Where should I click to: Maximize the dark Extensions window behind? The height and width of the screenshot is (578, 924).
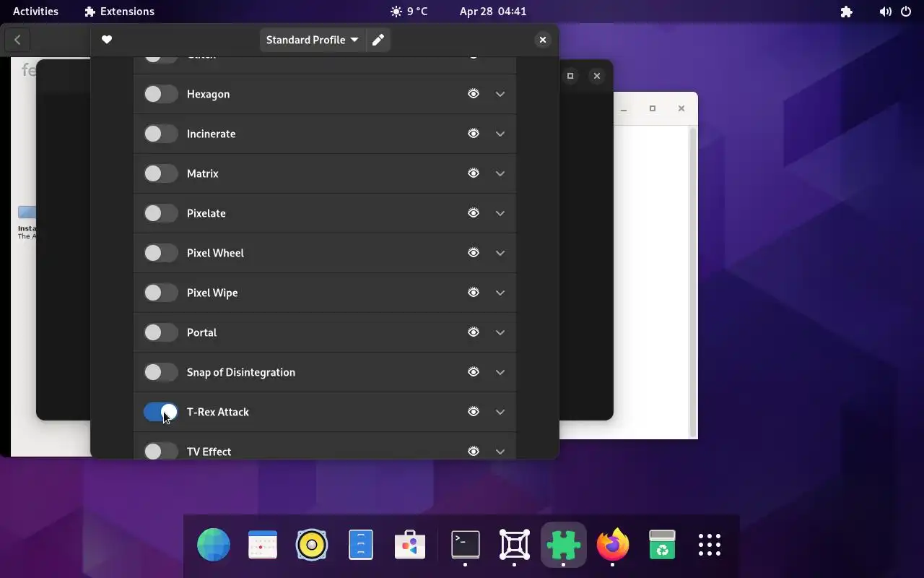(570, 76)
